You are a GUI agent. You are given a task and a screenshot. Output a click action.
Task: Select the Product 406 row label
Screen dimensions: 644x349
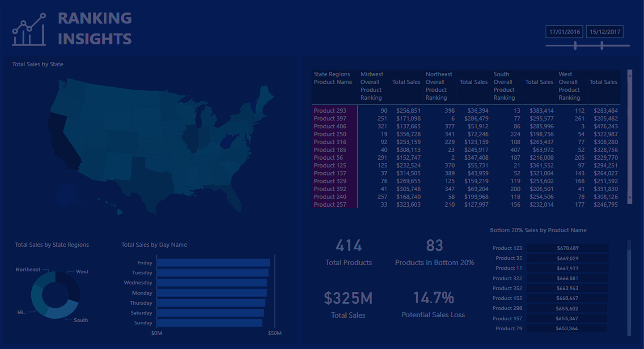pyautogui.click(x=330, y=126)
